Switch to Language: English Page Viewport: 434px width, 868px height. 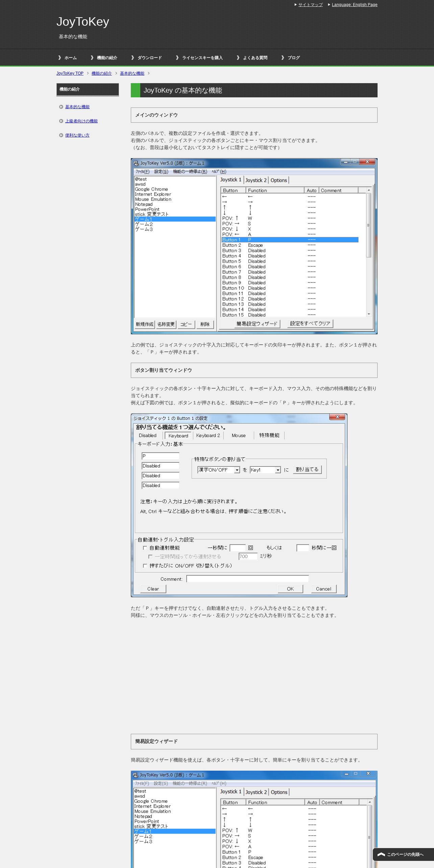coord(355,5)
